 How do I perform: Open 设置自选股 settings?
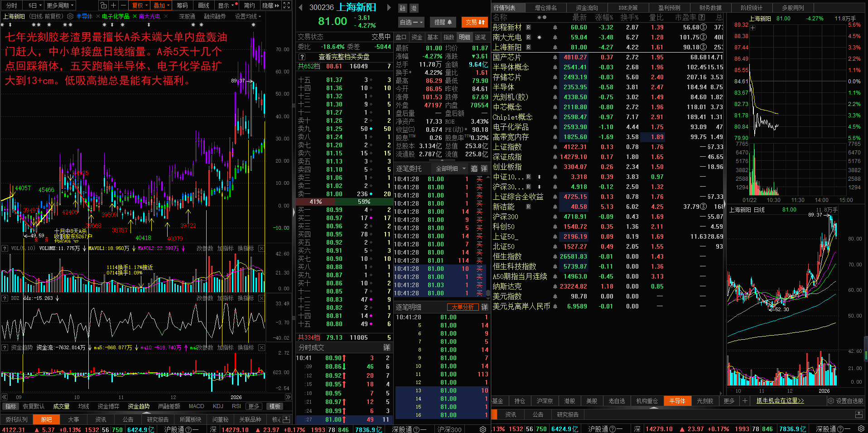click(845, 401)
